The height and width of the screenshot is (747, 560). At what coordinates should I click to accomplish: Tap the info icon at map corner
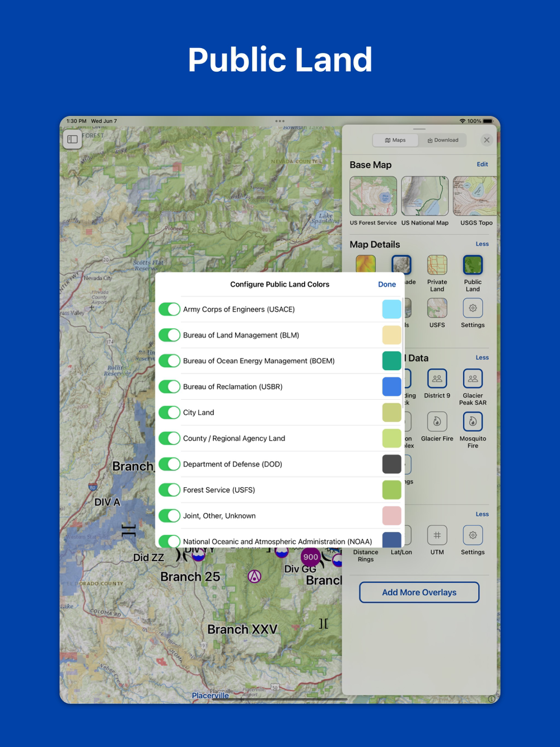point(491,699)
